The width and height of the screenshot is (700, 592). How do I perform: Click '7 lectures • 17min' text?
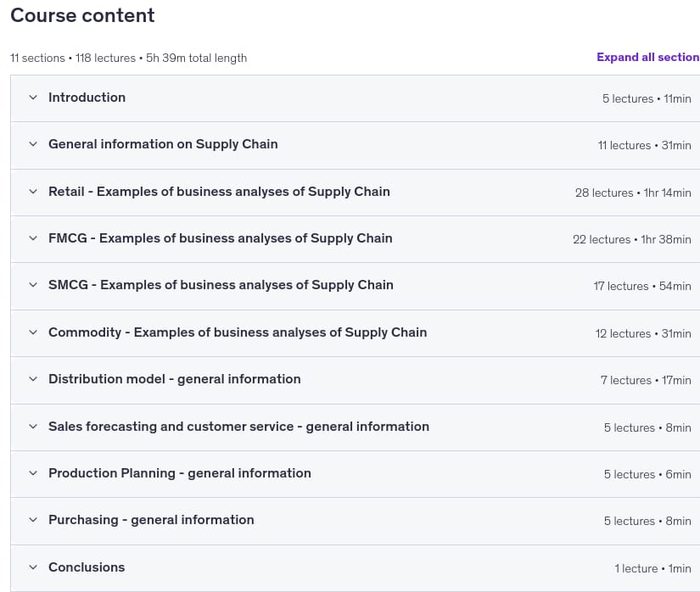[646, 381]
